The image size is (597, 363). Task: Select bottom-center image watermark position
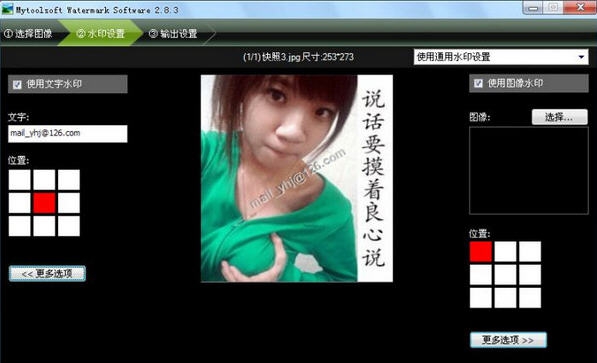505,298
